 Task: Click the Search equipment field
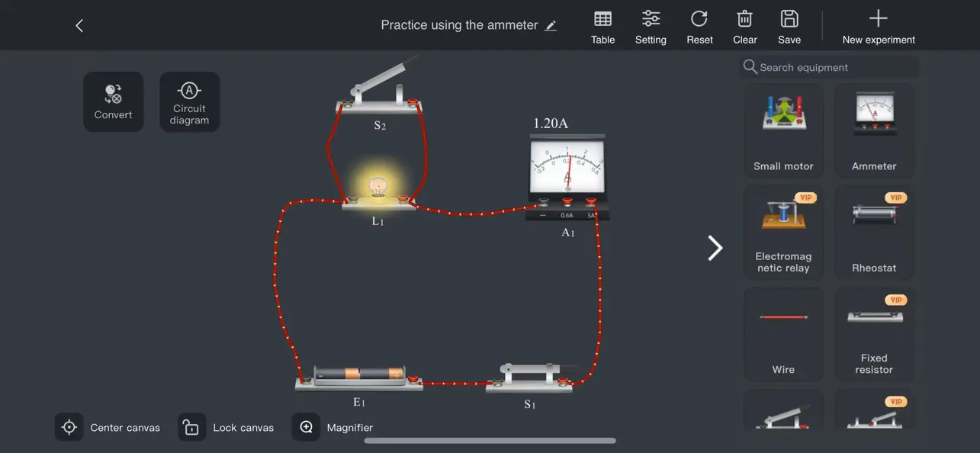[x=829, y=67]
